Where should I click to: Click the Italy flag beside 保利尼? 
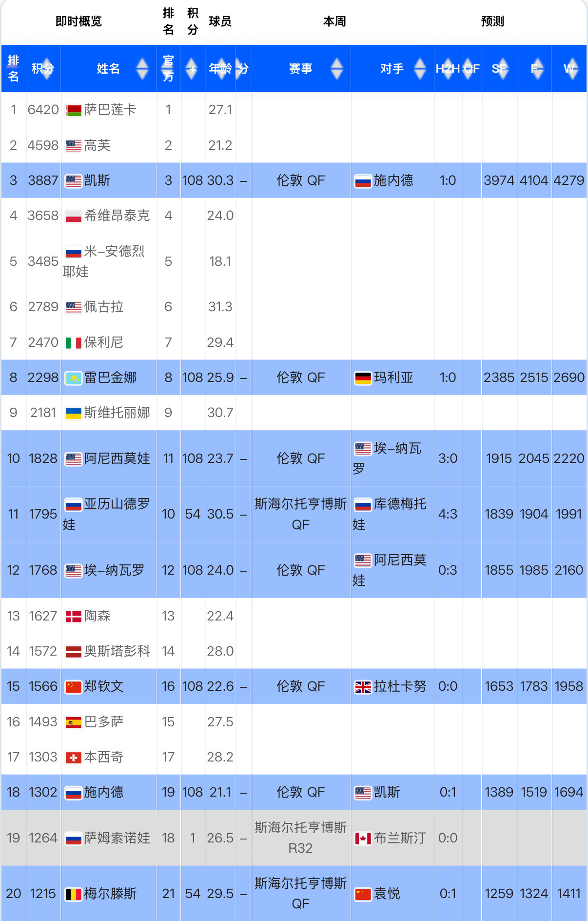74,343
